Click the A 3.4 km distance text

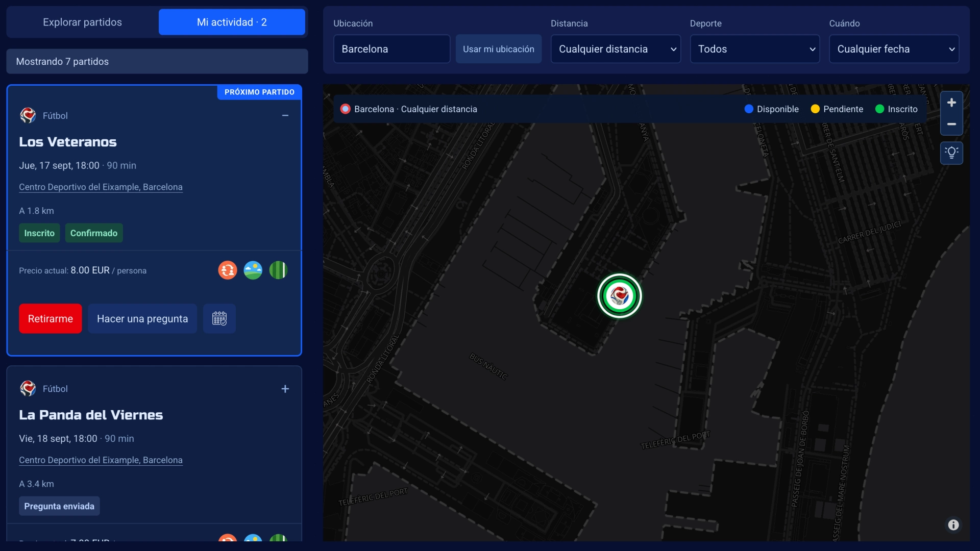36,484
